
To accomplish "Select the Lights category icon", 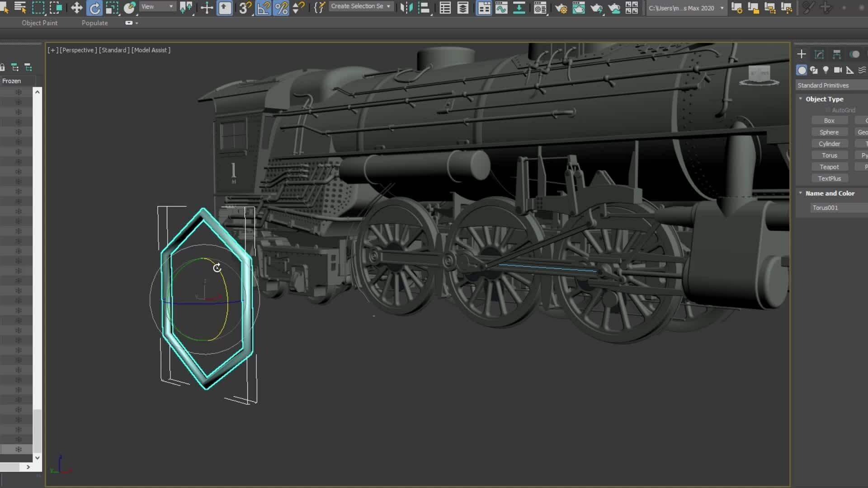I will tap(826, 70).
